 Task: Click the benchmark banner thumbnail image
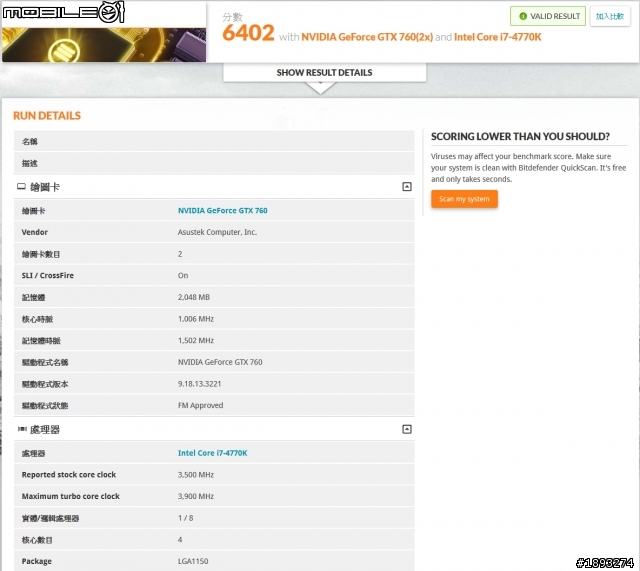pyautogui.click(x=104, y=45)
